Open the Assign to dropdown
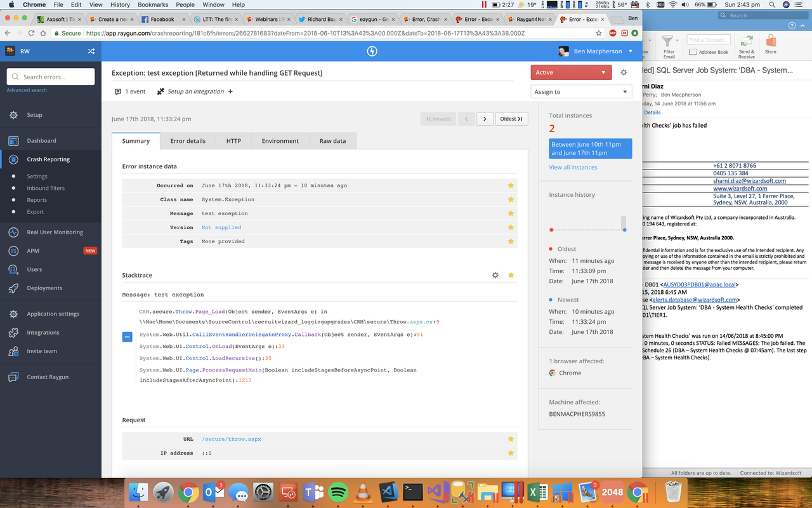 [x=581, y=92]
